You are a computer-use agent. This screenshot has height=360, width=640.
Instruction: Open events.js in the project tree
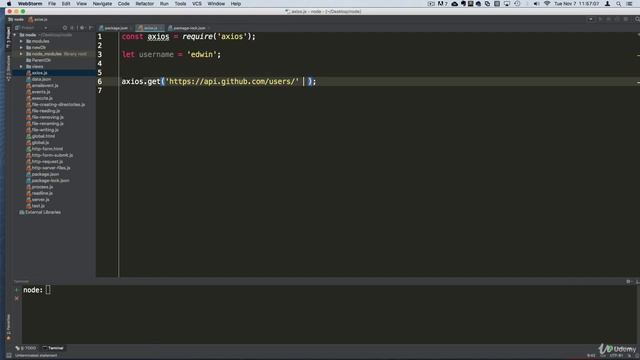pos(41,92)
